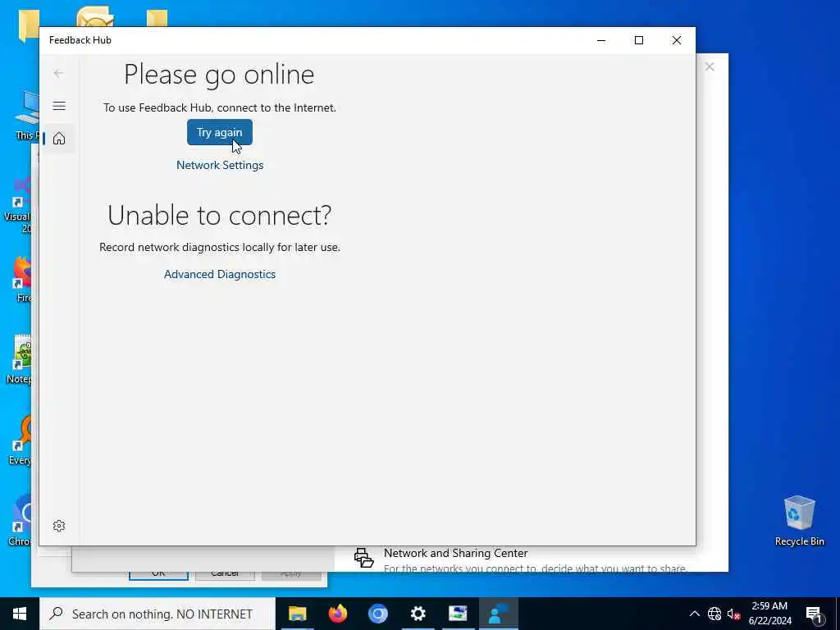
Task: Open Settings gear in the taskbar
Action: point(418,614)
